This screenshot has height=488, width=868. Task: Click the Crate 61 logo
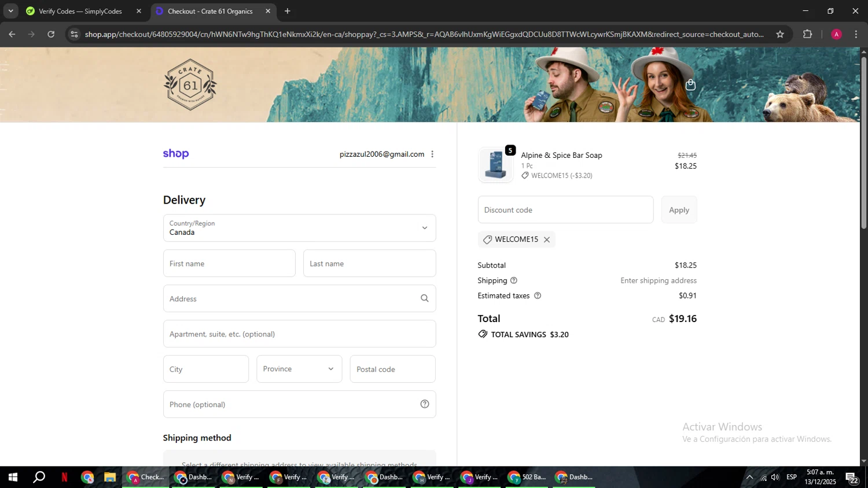190,84
